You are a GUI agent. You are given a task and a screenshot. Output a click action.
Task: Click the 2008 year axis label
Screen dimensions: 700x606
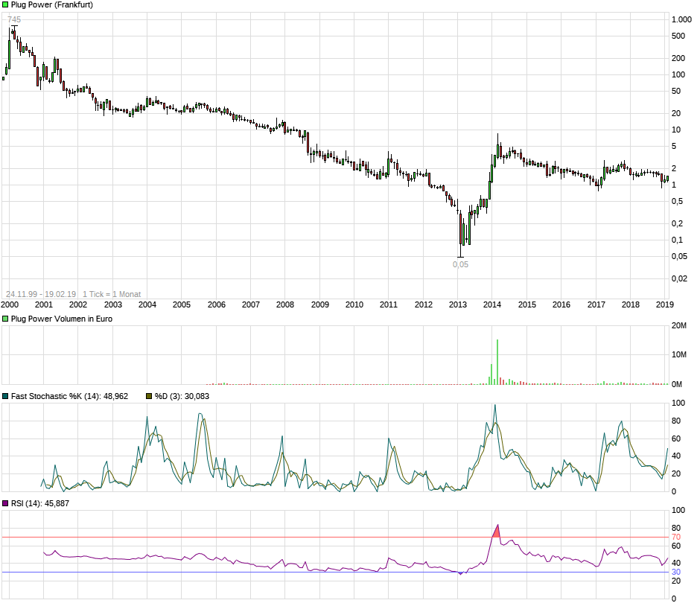tap(284, 304)
